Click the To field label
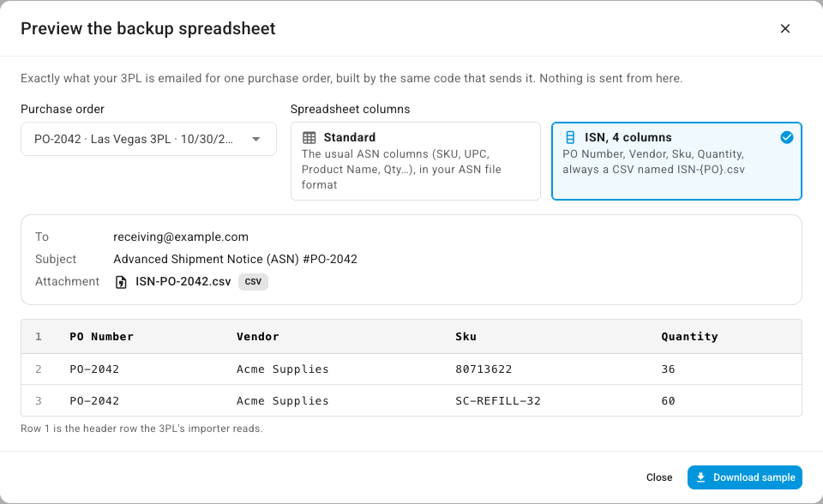 coord(42,237)
